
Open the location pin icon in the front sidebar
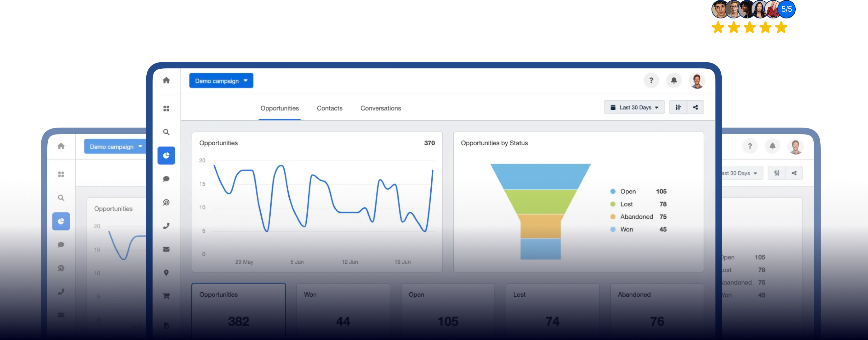(166, 273)
